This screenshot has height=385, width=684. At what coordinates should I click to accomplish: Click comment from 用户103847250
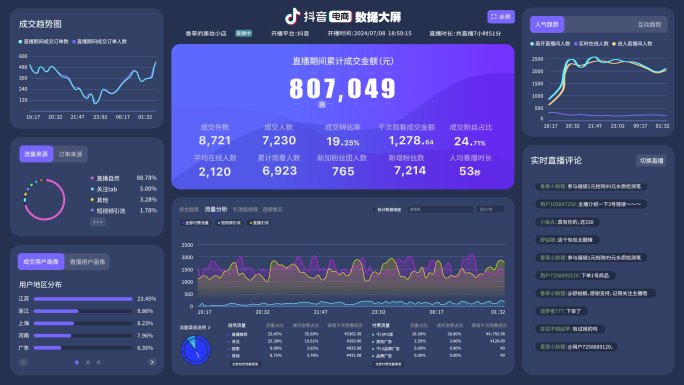[x=591, y=204]
